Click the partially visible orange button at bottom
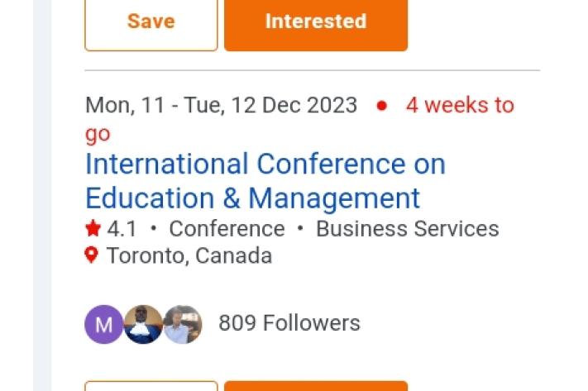Image resolution: width=588 pixels, height=391 pixels. tap(315, 386)
